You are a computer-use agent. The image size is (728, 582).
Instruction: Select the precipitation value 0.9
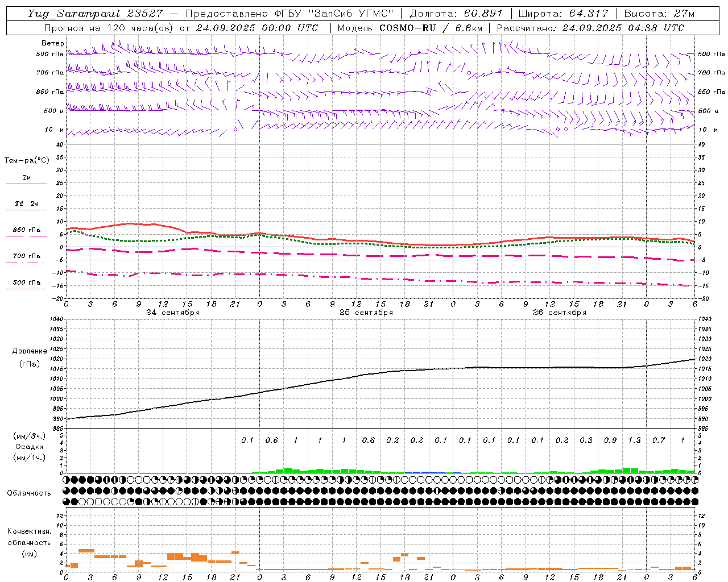tap(610, 440)
